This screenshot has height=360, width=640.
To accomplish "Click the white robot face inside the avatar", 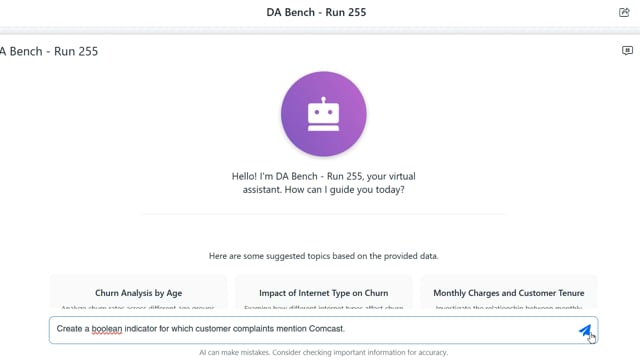I will pyautogui.click(x=323, y=114).
